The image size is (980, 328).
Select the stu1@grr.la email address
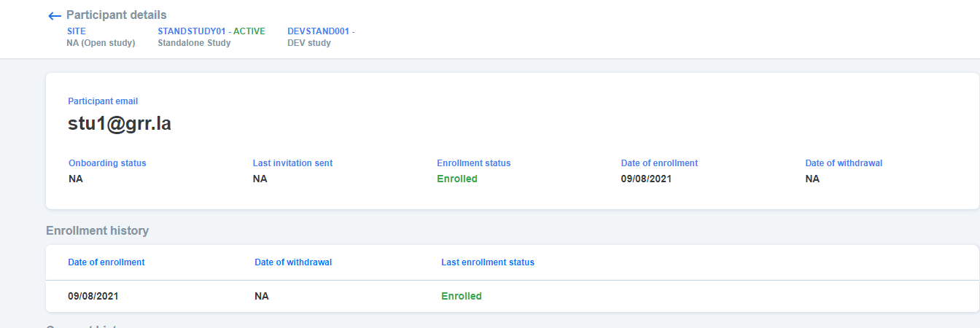(120, 124)
